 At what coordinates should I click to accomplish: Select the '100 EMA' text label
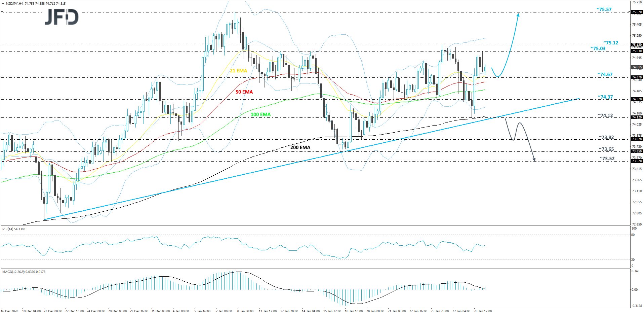point(261,114)
